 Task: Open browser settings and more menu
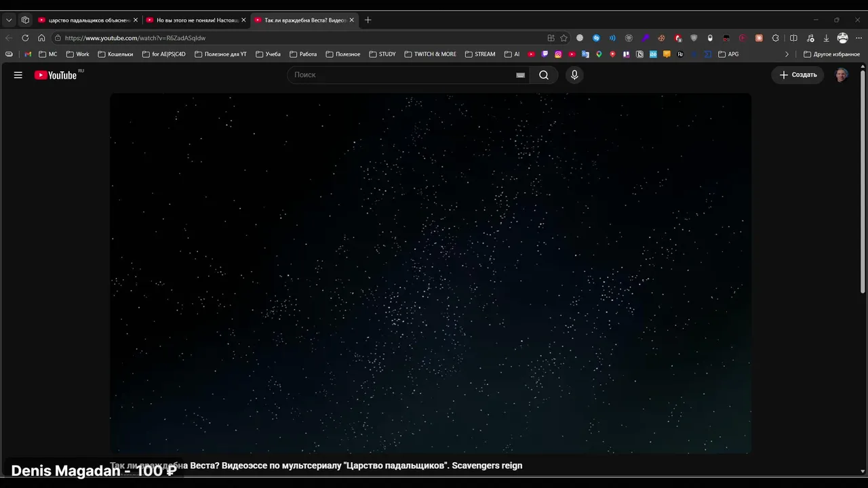[x=859, y=38]
